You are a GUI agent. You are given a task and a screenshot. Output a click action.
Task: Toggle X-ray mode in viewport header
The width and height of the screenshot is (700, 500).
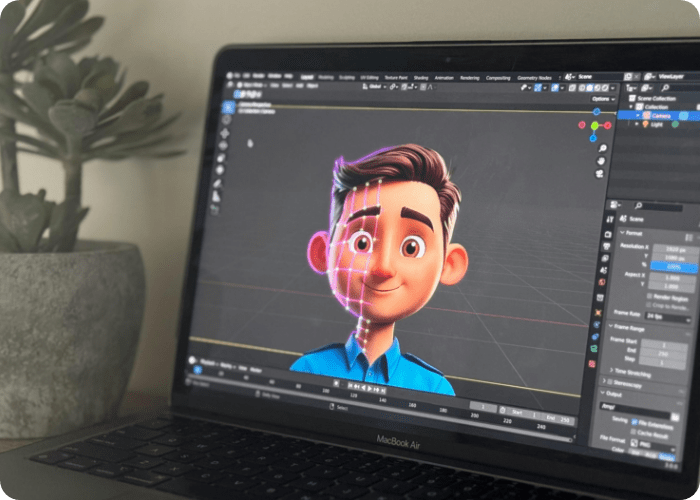click(572, 88)
